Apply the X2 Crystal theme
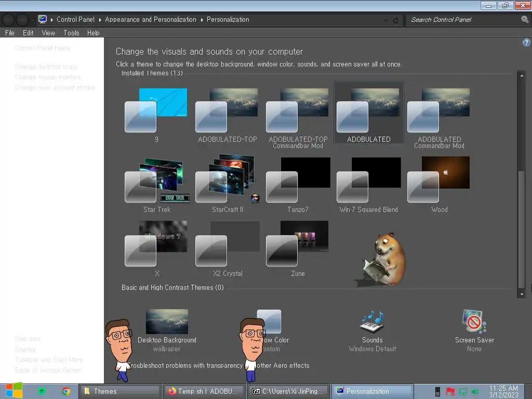This screenshot has width=532, height=399. point(228,249)
